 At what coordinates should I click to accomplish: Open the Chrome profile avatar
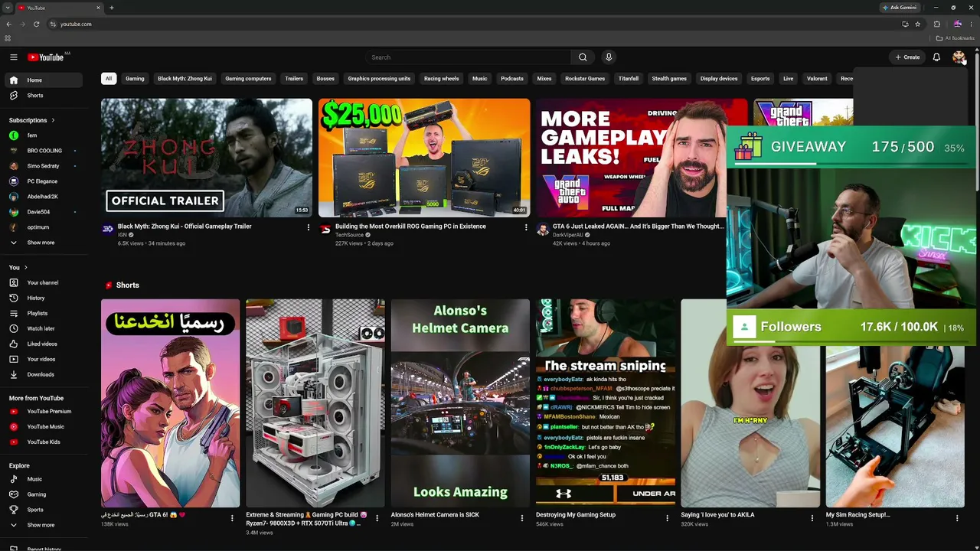coord(957,24)
